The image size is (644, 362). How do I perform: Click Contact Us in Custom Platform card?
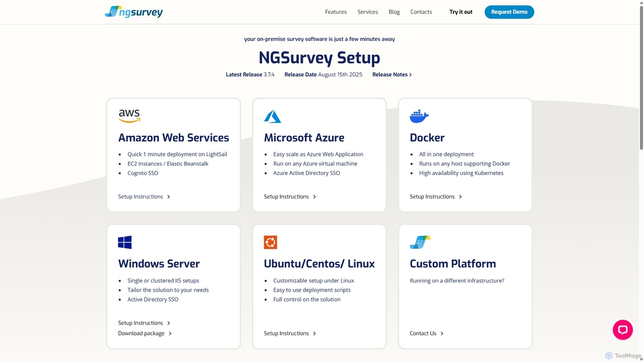point(423,333)
